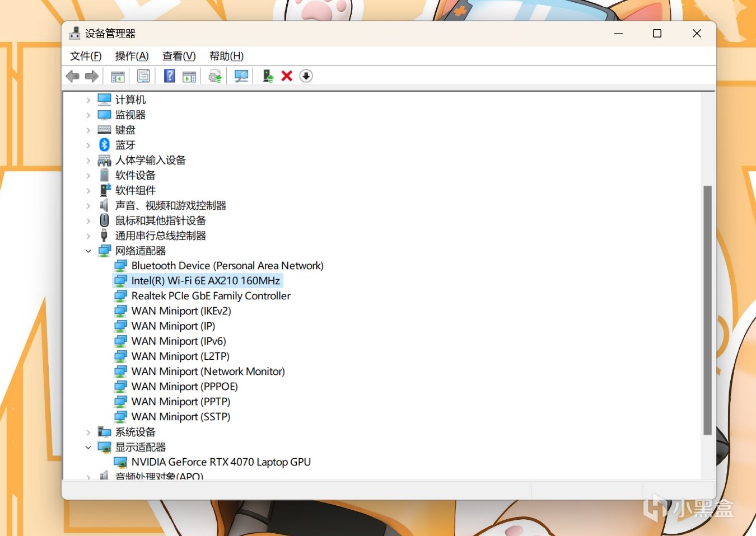Select the 显示适配器 display icon
Viewport: 756px width, 536px height.
pyautogui.click(x=104, y=447)
